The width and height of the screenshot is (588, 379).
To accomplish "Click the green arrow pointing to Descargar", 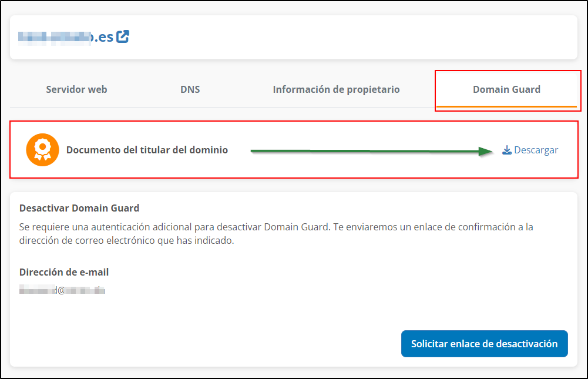I will 370,150.
